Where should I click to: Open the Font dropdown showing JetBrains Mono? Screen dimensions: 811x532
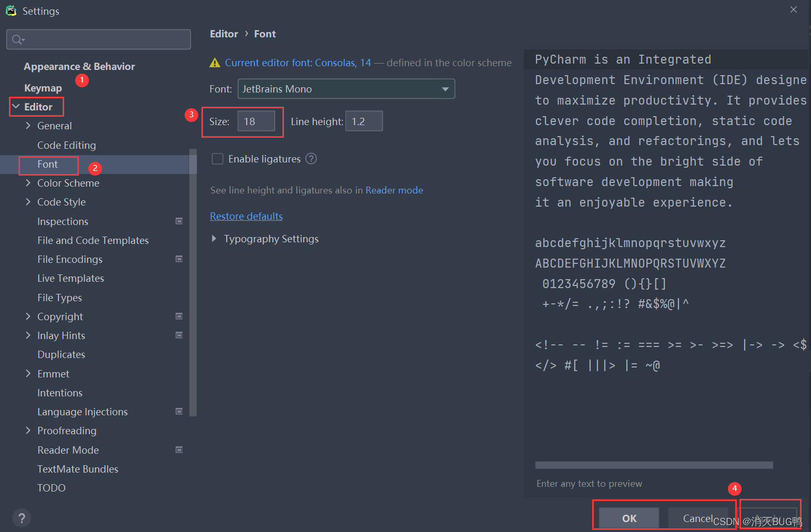346,89
